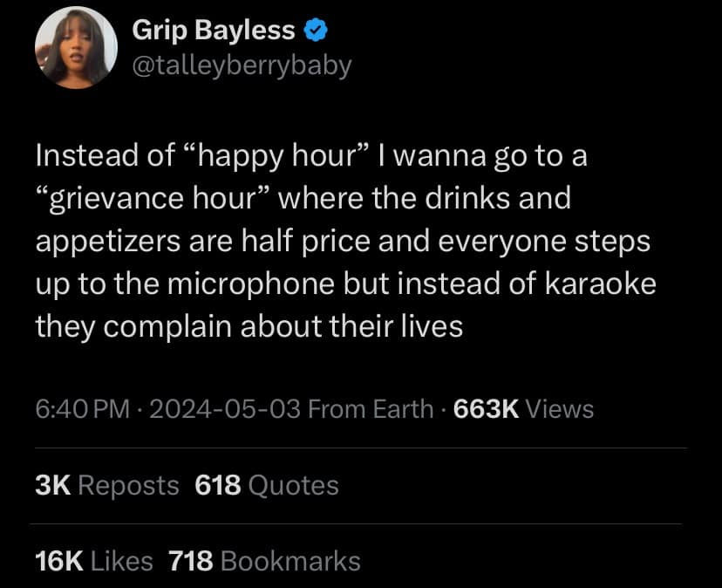Open the 16K Likes list
The height and width of the screenshot is (588, 722).
[x=94, y=561]
